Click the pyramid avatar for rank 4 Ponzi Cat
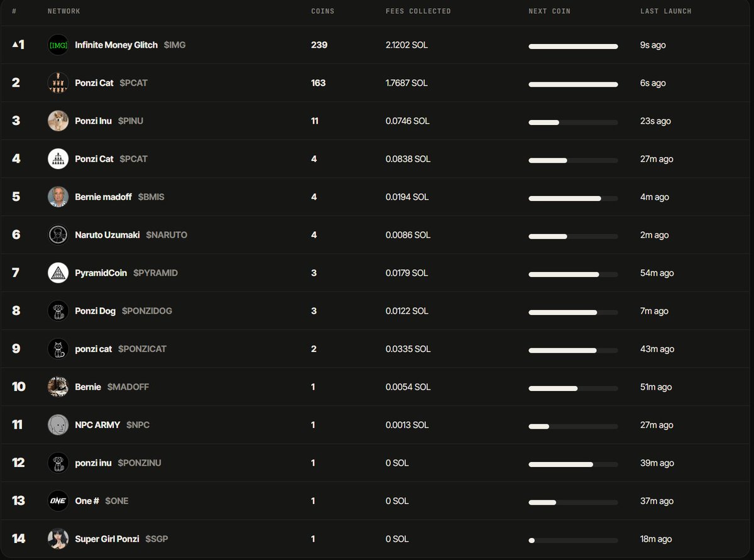 (58, 159)
